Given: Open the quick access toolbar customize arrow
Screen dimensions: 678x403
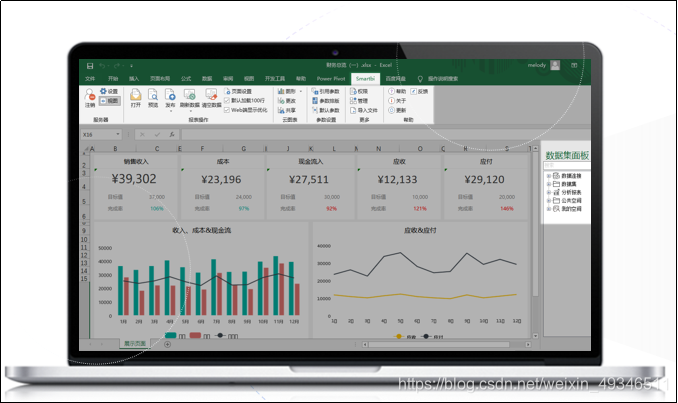Looking at the screenshot, I should (x=131, y=66).
